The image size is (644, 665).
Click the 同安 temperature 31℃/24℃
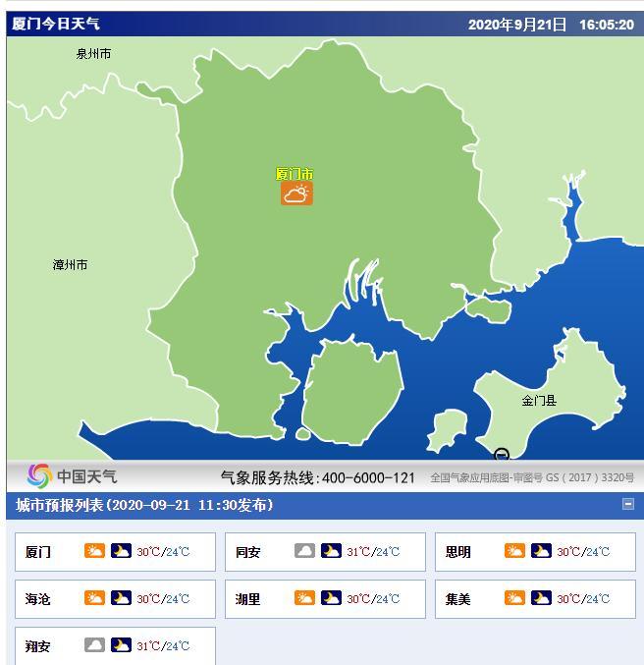[373, 552]
